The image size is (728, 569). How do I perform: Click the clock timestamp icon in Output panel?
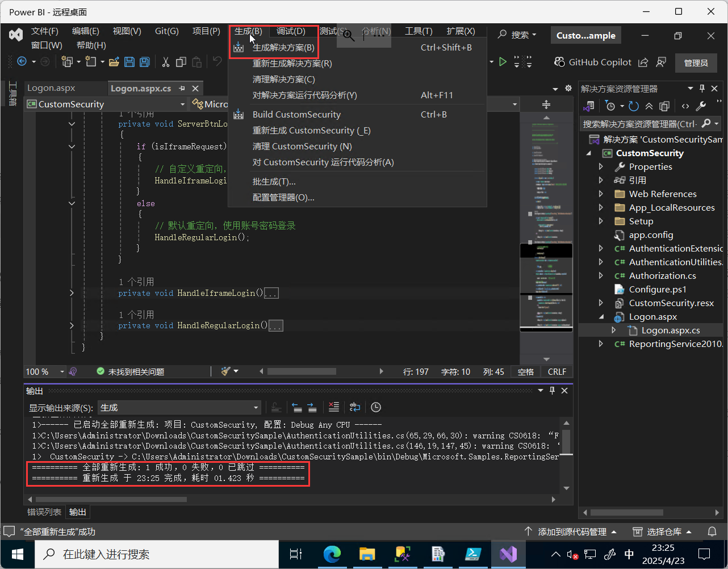click(376, 407)
